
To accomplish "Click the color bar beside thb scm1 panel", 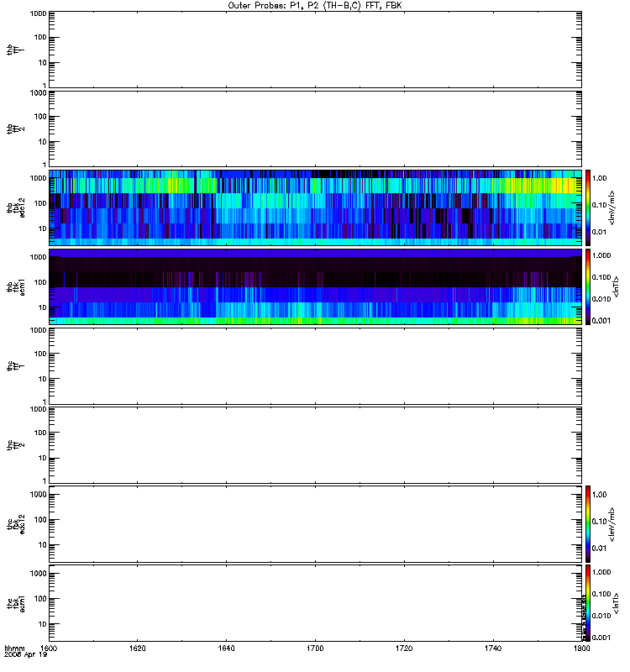I will tap(588, 286).
